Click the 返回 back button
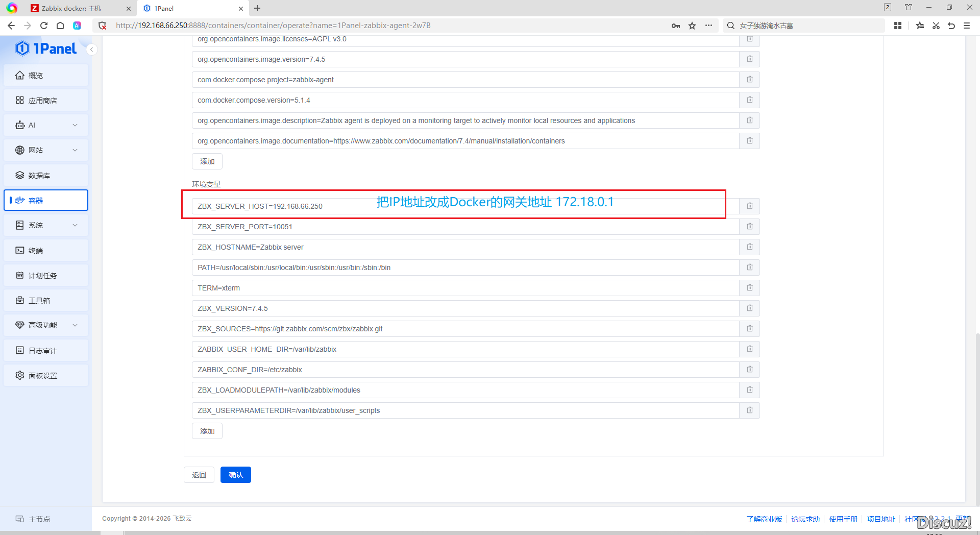Screen dimensions: 980x535 (199, 475)
